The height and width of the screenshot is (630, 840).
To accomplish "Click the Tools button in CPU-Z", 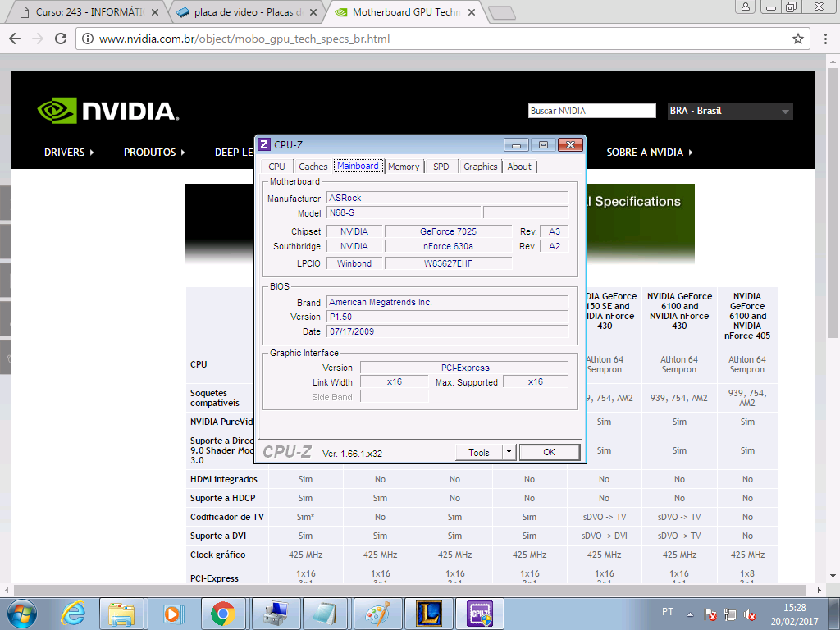I will pyautogui.click(x=479, y=452).
